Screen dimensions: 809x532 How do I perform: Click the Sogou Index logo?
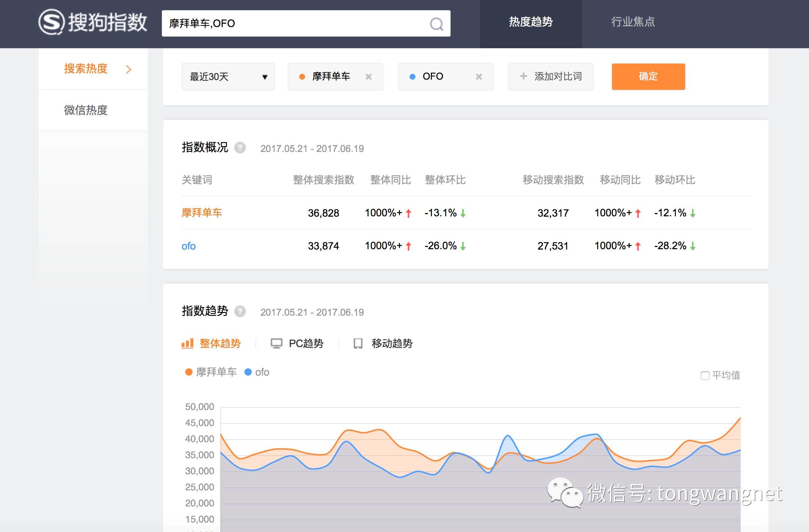[x=93, y=22]
